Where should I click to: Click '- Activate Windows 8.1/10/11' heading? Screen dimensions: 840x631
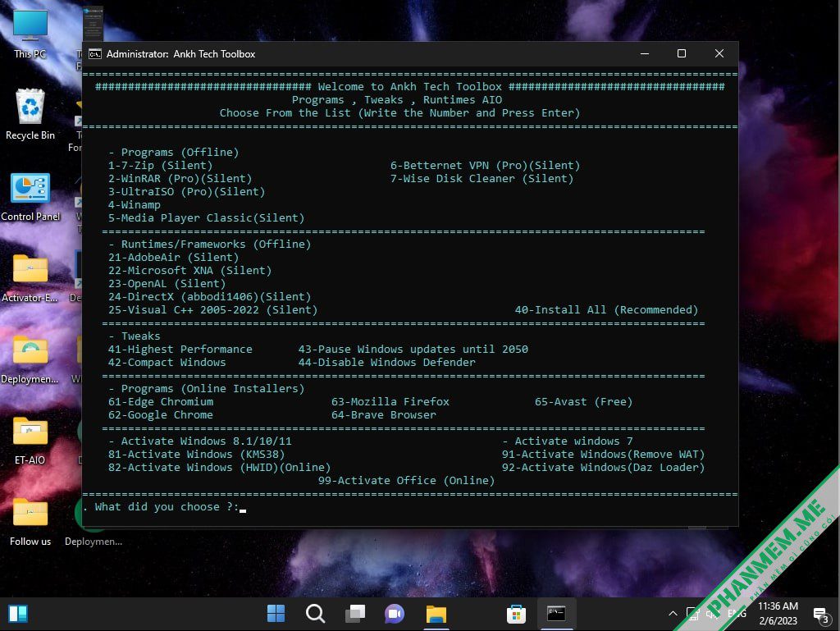coord(200,441)
